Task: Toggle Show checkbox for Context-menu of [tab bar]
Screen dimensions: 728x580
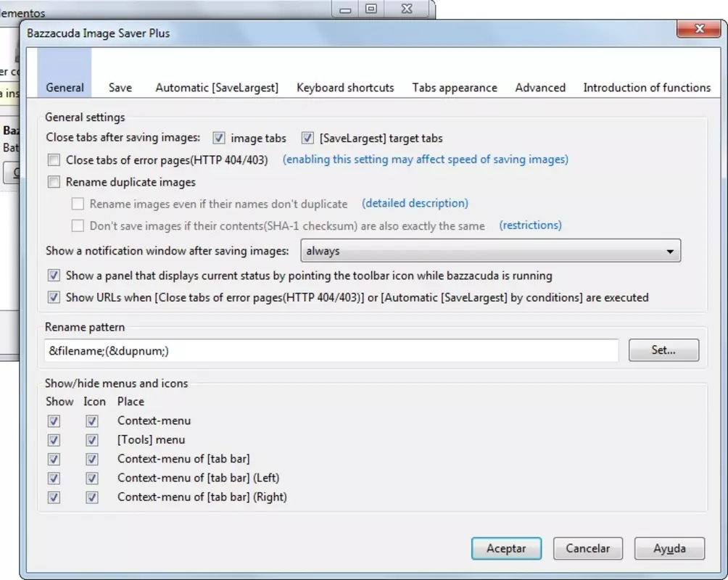Action: tap(54, 459)
